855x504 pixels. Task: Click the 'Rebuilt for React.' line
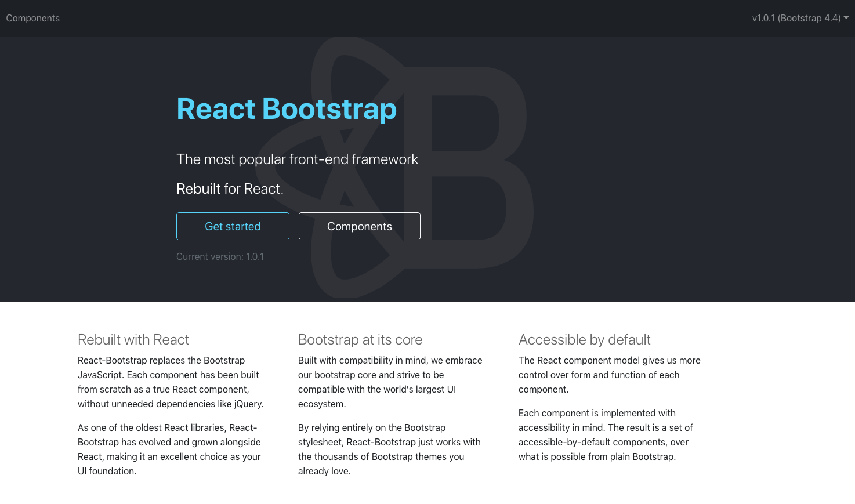pos(230,188)
